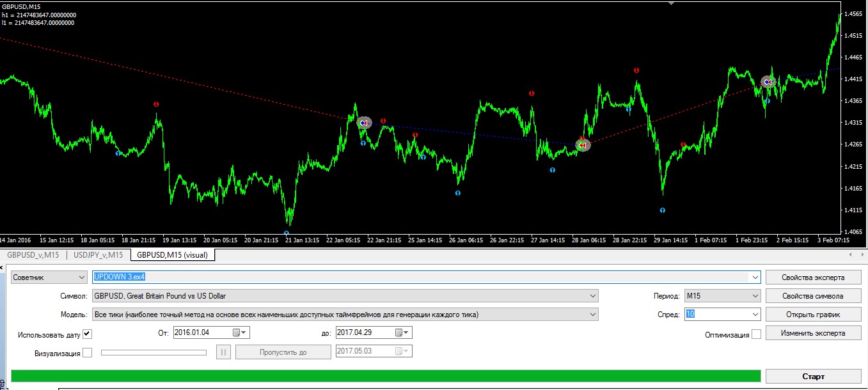Click the green testing progress bar

pos(386,376)
